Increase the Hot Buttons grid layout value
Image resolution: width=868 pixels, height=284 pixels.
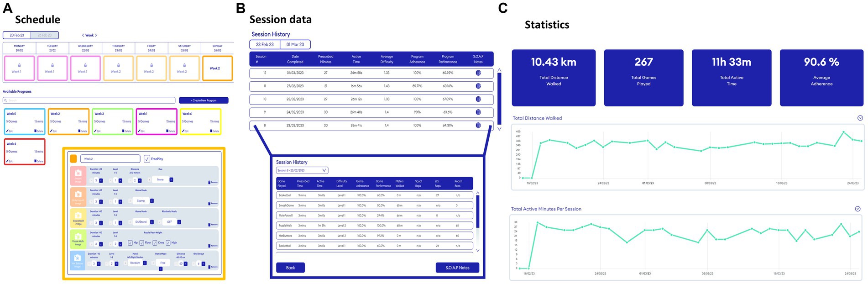pyautogui.click(x=203, y=264)
